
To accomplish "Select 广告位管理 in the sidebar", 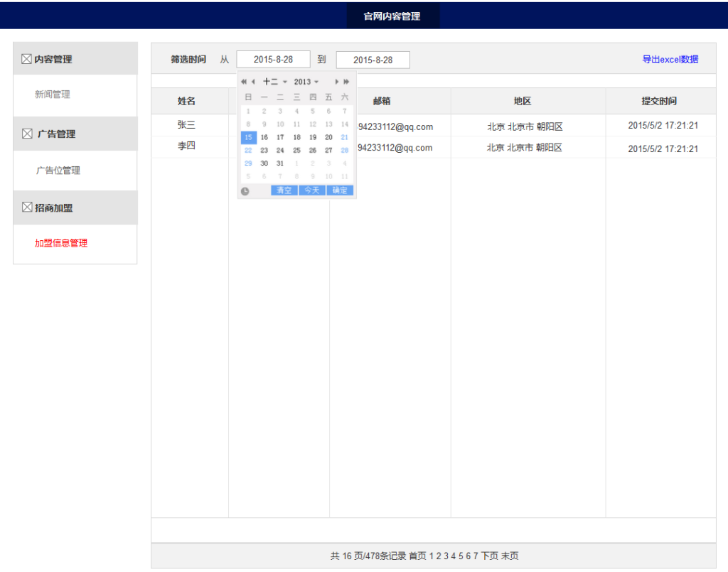I will (58, 171).
